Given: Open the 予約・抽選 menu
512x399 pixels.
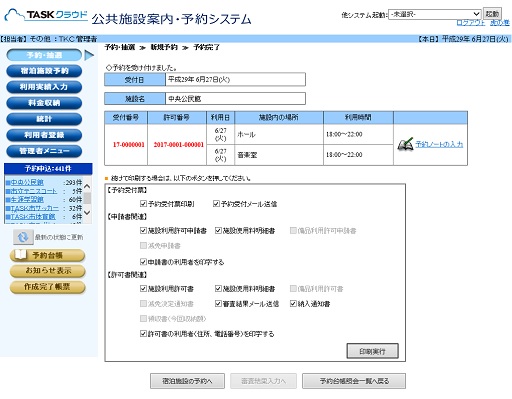Looking at the screenshot, I should [44, 55].
